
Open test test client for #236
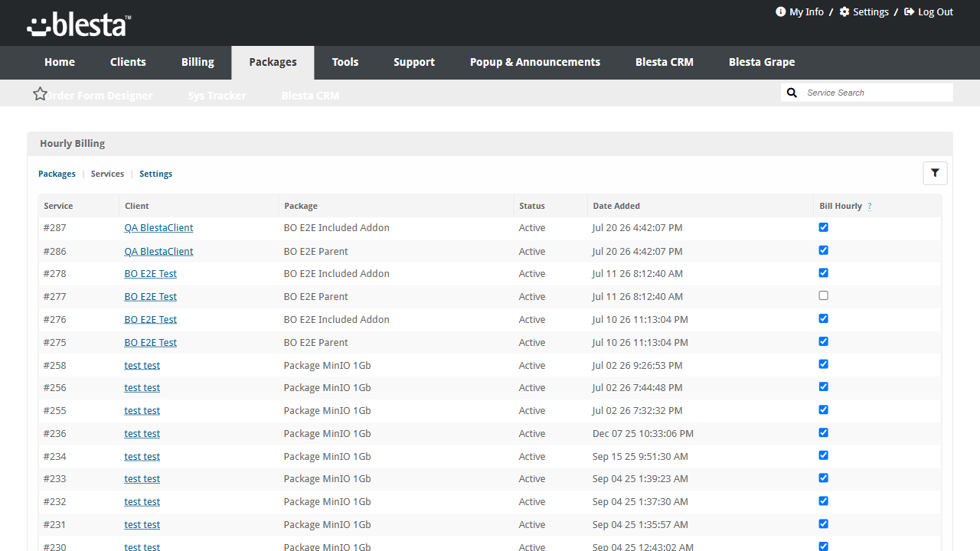tap(142, 433)
